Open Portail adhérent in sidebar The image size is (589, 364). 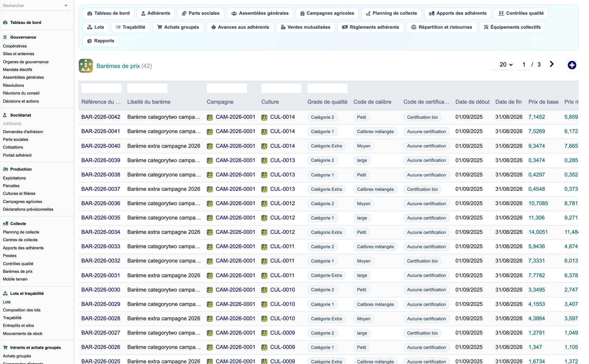[17, 155]
